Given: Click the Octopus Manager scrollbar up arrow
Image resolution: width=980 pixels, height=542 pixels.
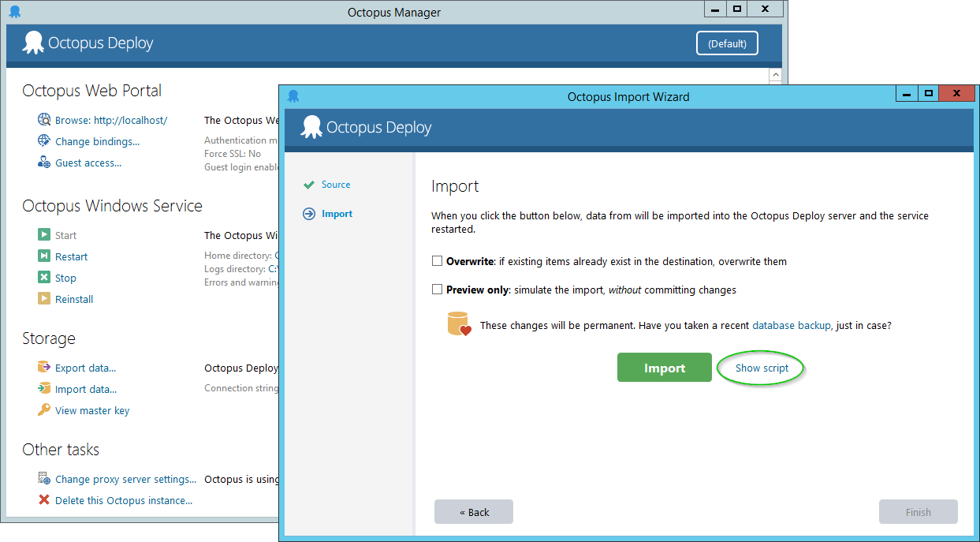Looking at the screenshot, I should point(776,76).
